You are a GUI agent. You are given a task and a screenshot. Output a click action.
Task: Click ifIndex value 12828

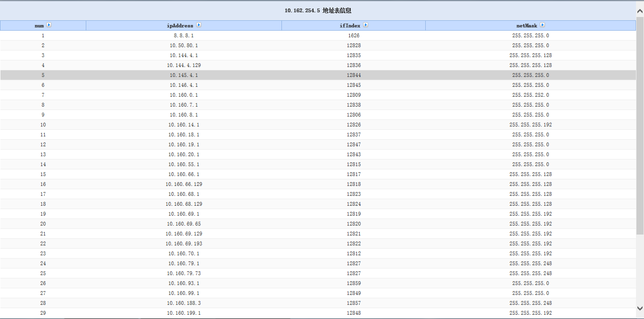tap(354, 45)
